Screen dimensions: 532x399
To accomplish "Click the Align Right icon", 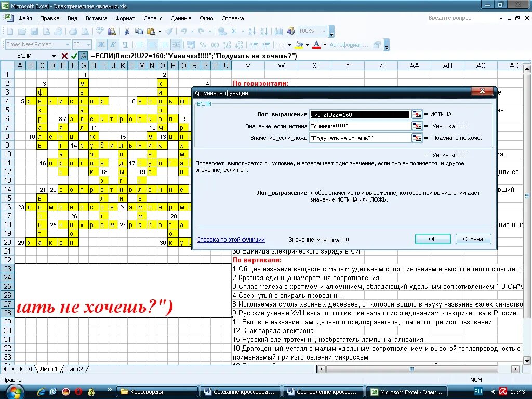I will [164, 45].
